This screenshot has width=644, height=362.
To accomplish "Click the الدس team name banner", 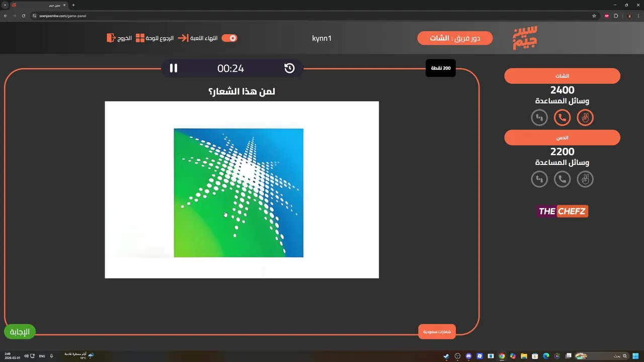I will pyautogui.click(x=562, y=138).
